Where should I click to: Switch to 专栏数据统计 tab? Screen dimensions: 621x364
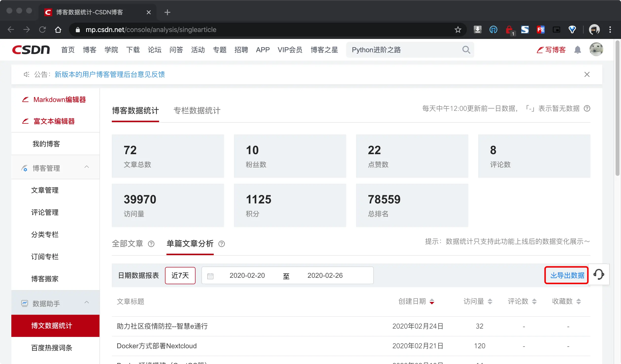pos(197,111)
